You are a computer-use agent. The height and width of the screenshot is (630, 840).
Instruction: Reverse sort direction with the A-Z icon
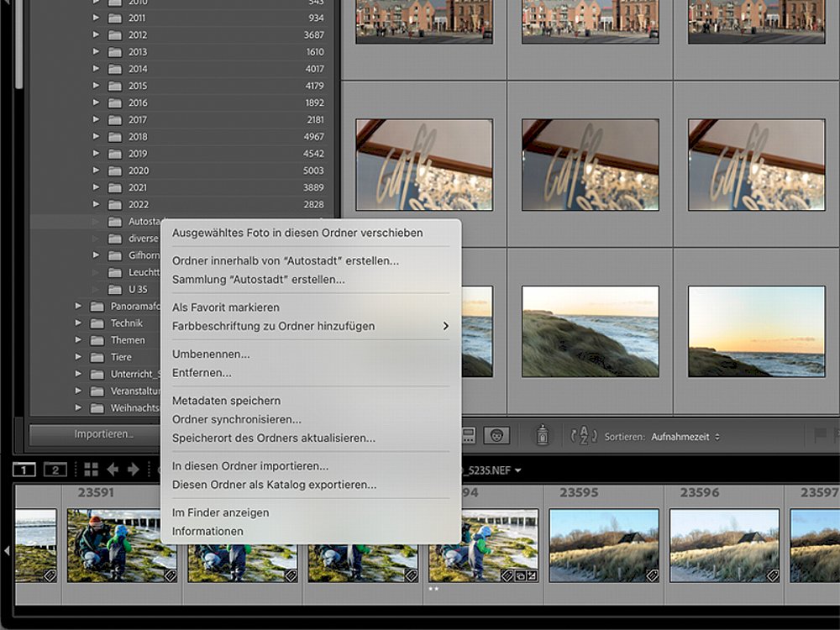584,436
